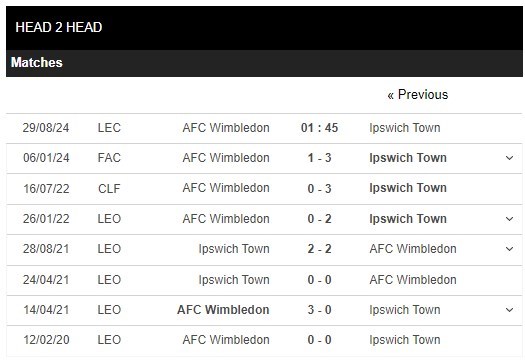
Task: Go to « Previous matches
Action: point(418,95)
